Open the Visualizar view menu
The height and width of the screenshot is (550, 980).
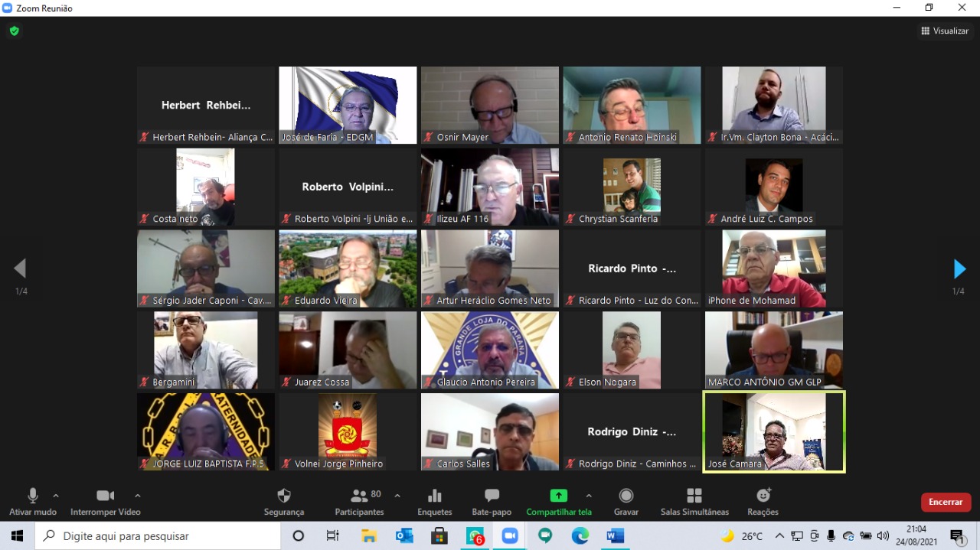pyautogui.click(x=945, y=31)
